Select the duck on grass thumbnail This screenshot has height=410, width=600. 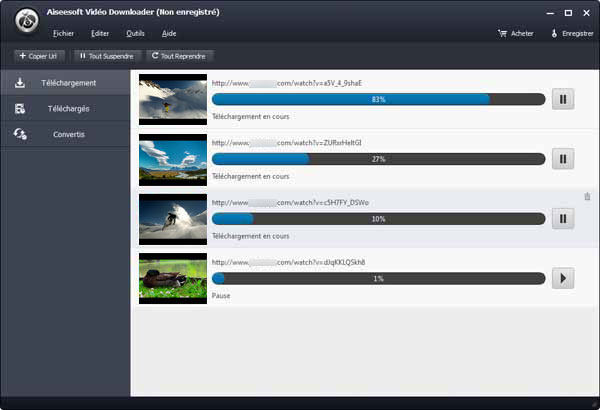click(x=173, y=279)
